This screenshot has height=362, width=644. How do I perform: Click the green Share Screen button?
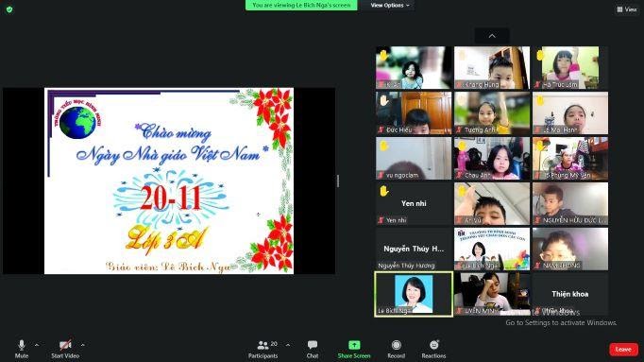tap(354, 349)
